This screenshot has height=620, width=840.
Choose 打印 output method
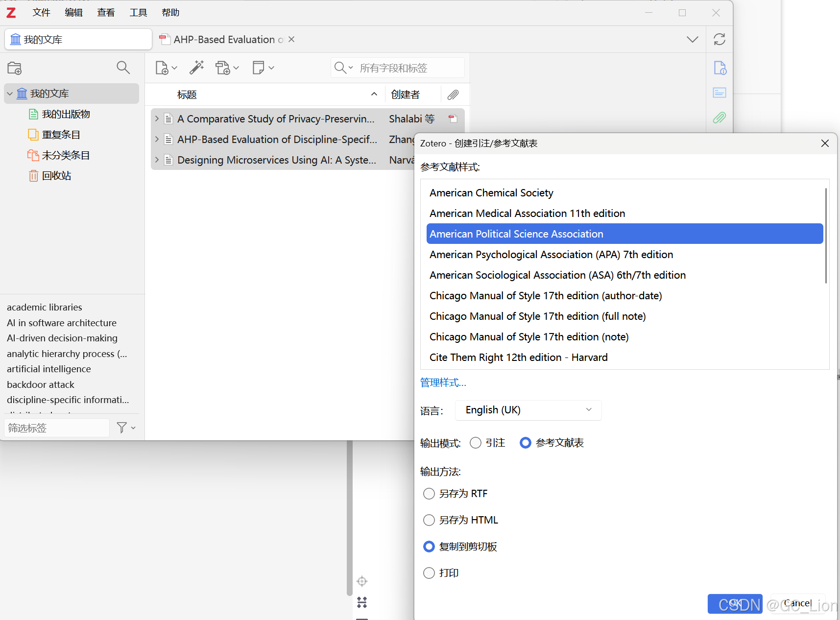429,573
